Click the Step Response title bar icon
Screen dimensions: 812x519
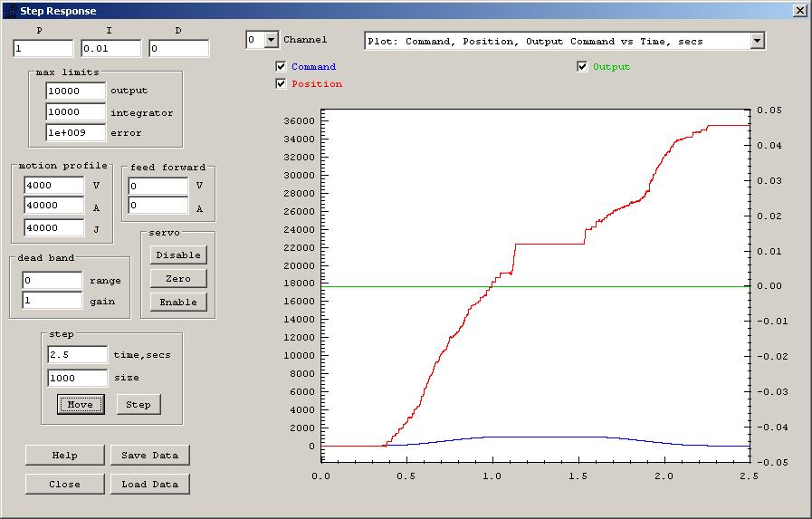point(10,10)
